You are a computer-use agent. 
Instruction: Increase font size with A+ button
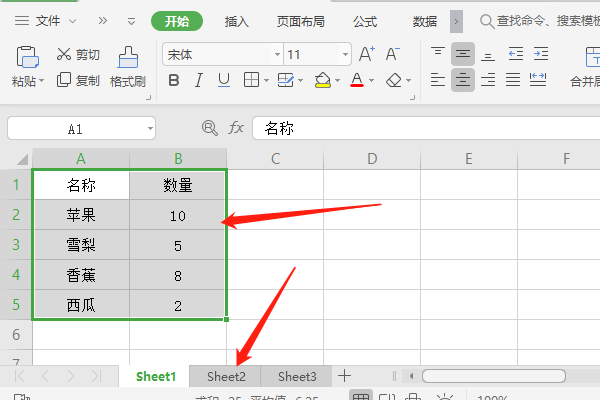click(x=367, y=54)
